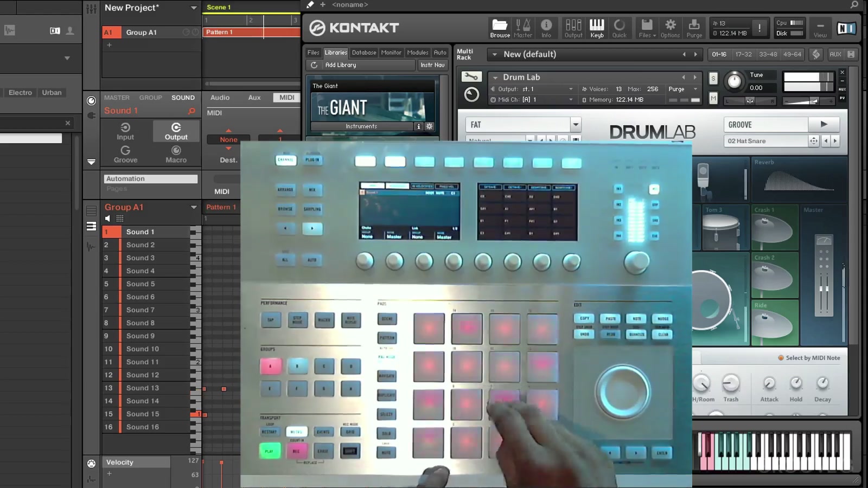Screen dimensions: 868x488
Task: Select instrument page 17-32
Action: 744,54
